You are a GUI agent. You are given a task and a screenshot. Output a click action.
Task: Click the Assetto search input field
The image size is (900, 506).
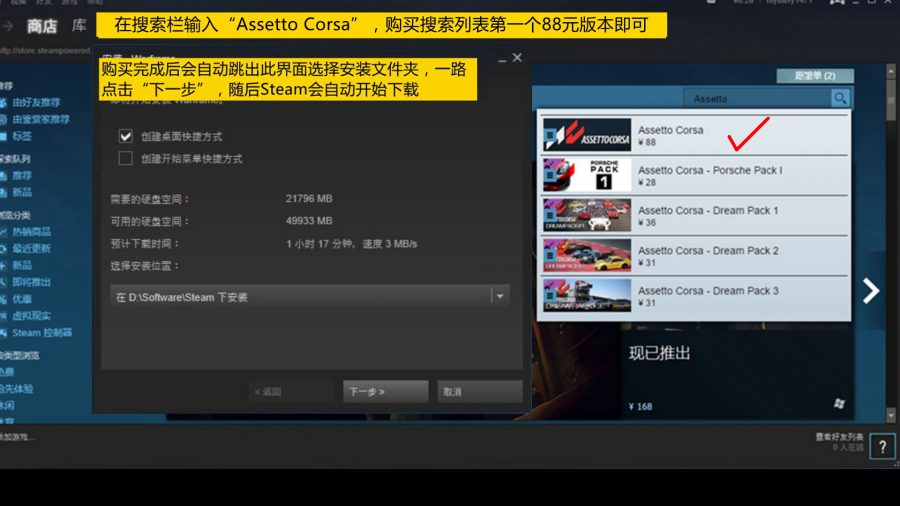click(x=758, y=99)
